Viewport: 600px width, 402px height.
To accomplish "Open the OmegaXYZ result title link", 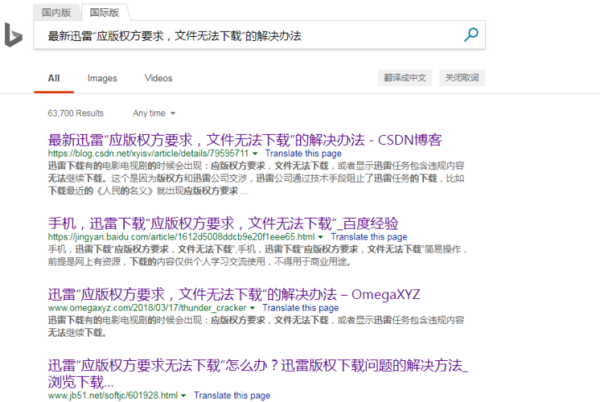I will [234, 294].
